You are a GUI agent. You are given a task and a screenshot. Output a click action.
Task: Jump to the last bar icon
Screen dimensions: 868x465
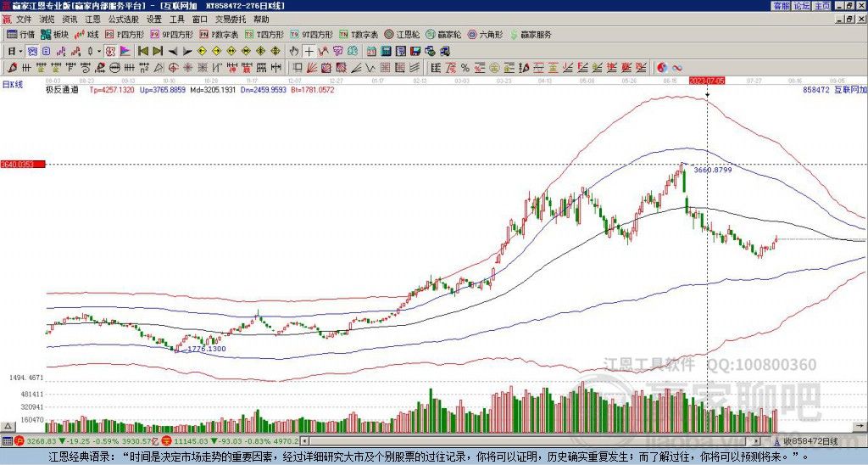tap(158, 51)
